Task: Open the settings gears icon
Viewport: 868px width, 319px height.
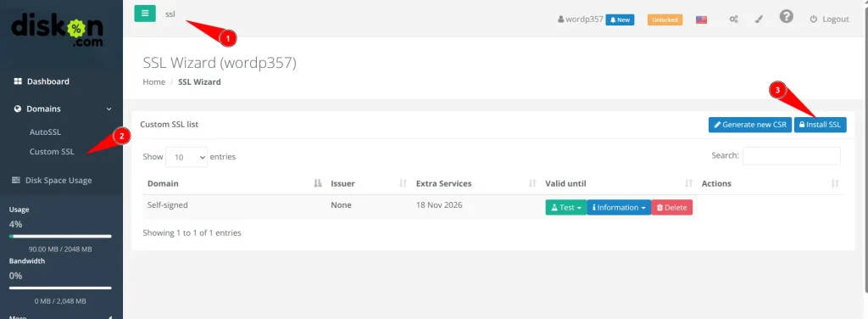Action: pyautogui.click(x=733, y=20)
